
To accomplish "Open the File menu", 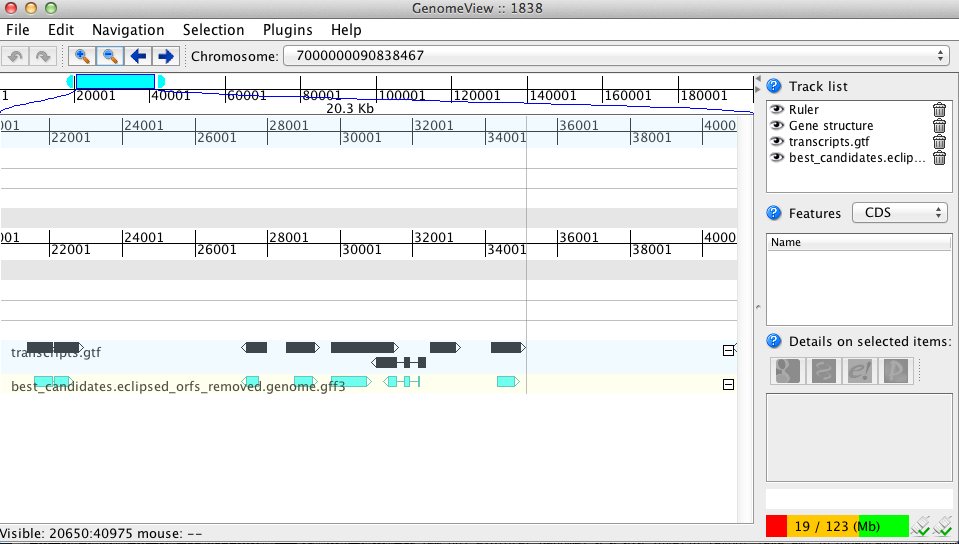I will coord(18,30).
